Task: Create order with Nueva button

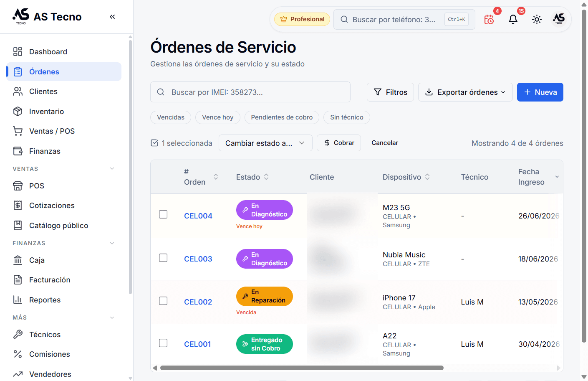Action: click(540, 92)
